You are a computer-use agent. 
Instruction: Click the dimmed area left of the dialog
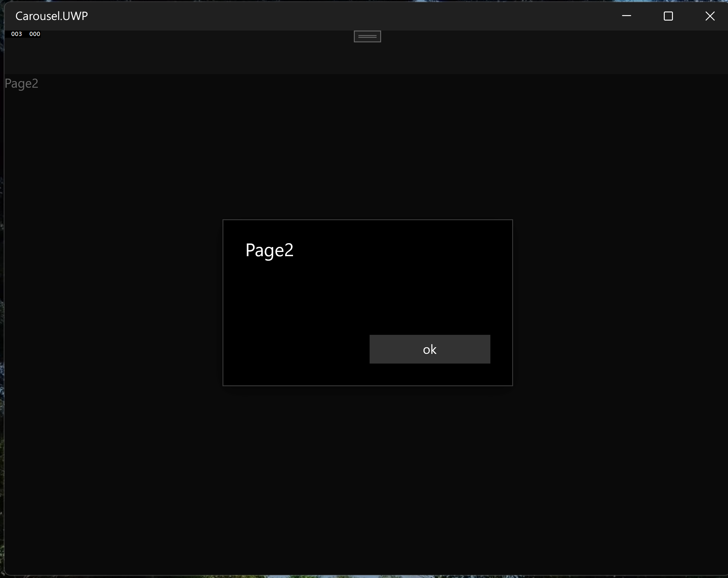point(111,304)
